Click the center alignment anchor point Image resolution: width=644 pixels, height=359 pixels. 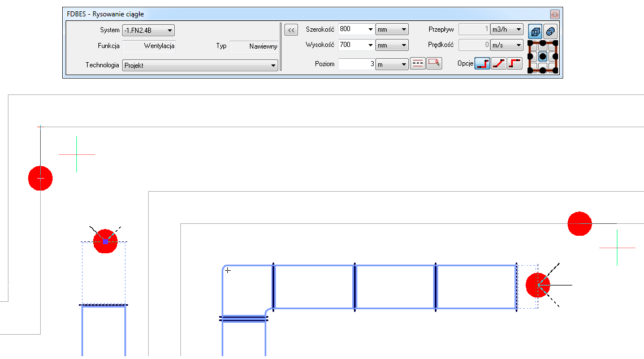[543, 57]
